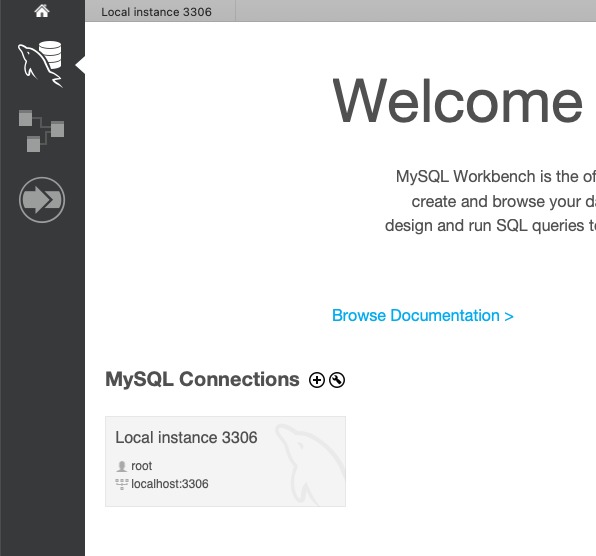Open the Models sidebar view
596x556 pixels.
pos(41,131)
